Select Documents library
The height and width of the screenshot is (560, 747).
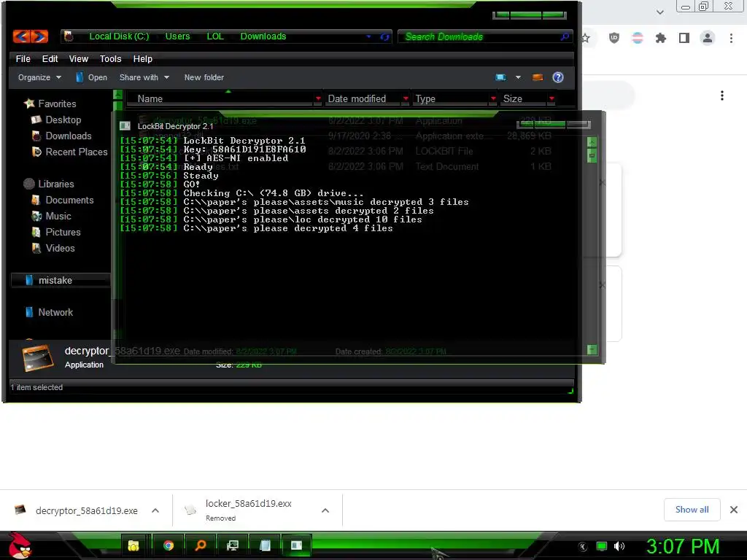pyautogui.click(x=63, y=200)
